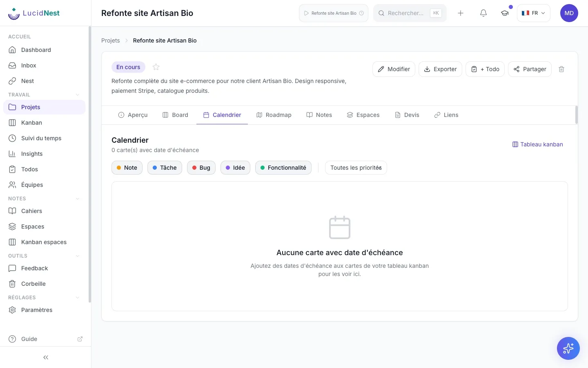Click the Partager button

pyautogui.click(x=530, y=69)
